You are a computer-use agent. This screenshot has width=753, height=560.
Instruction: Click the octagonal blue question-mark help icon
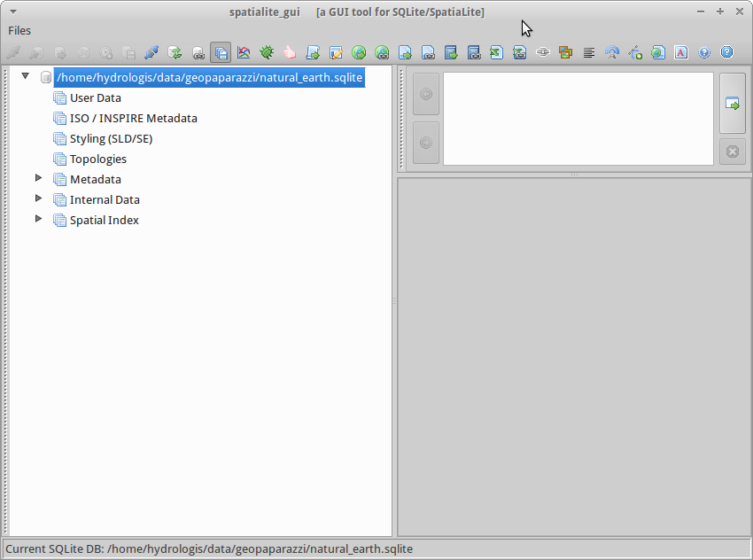click(727, 52)
